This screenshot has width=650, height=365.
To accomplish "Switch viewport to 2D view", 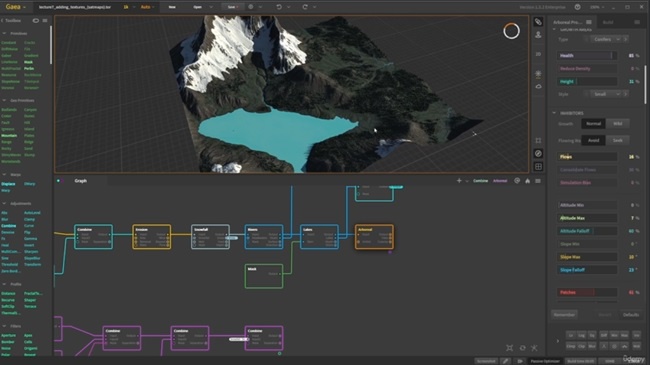I will click(x=538, y=54).
